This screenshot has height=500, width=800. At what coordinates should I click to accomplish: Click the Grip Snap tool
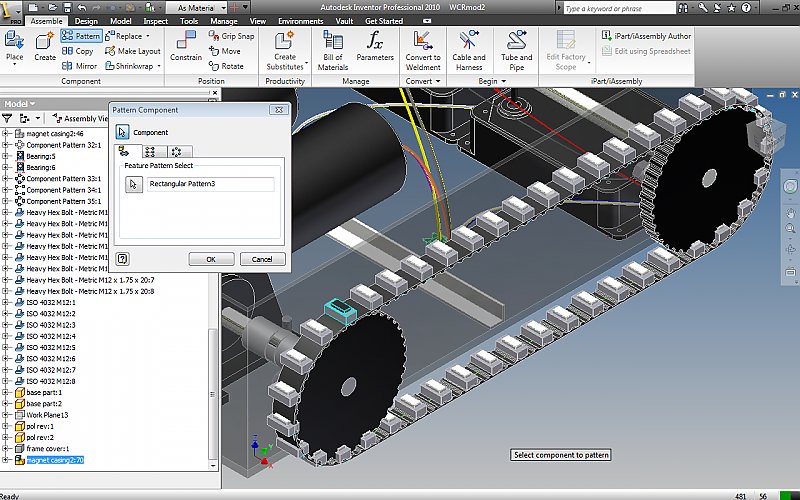point(231,36)
